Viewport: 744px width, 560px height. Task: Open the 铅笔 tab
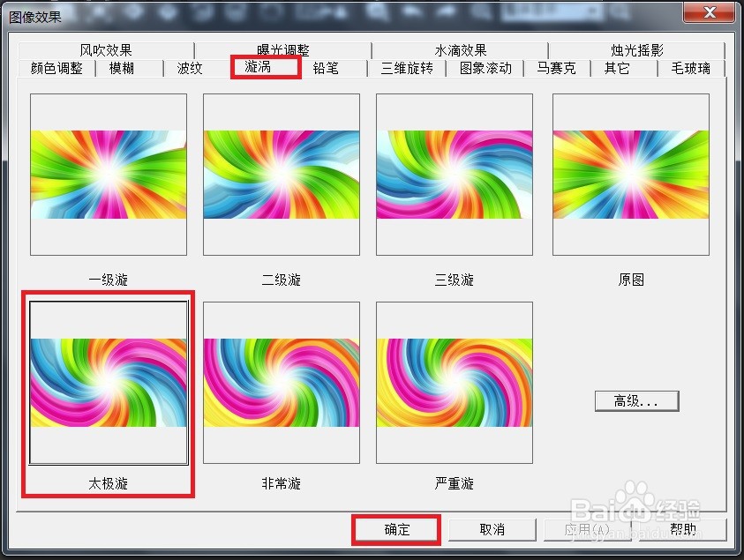[x=326, y=68]
